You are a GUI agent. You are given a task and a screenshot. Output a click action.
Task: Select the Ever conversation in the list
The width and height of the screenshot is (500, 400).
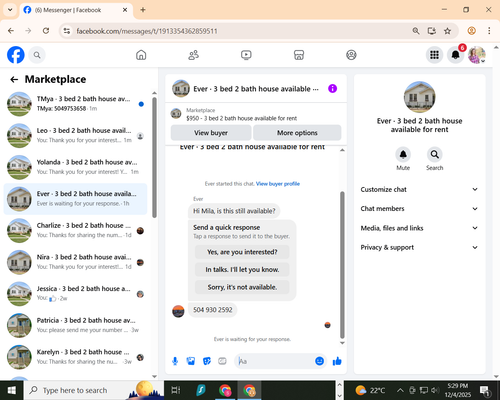[75, 199]
